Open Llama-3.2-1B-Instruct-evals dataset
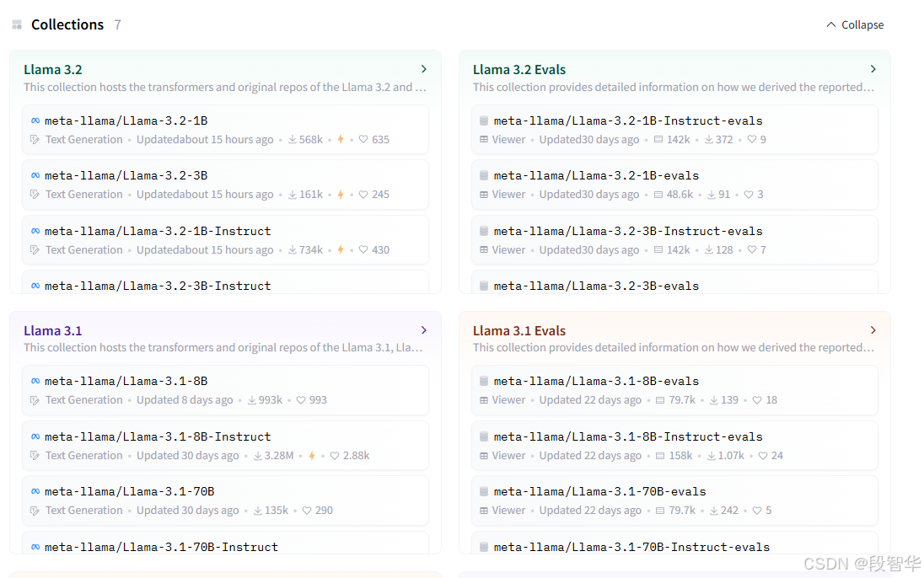 (674, 130)
